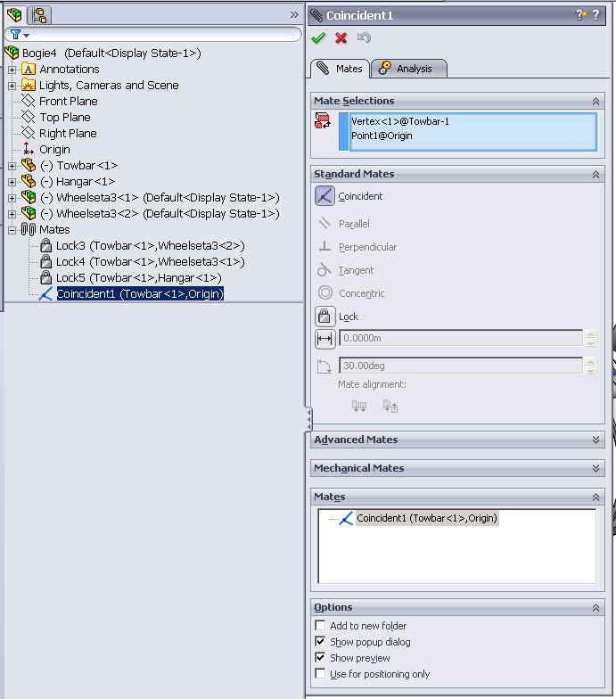The width and height of the screenshot is (616, 699).
Task: Open the tree filter funnel dropdown
Action: [20, 34]
